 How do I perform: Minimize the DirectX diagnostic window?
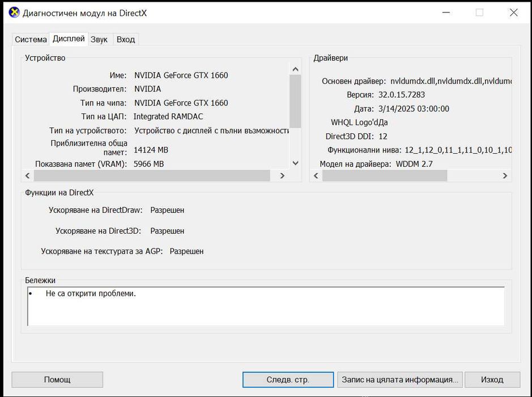[x=446, y=12]
